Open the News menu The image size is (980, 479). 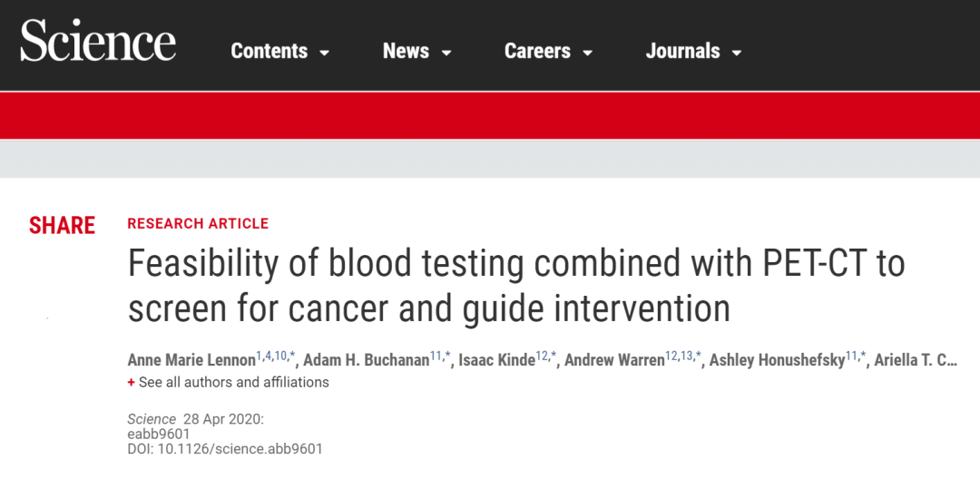click(406, 52)
